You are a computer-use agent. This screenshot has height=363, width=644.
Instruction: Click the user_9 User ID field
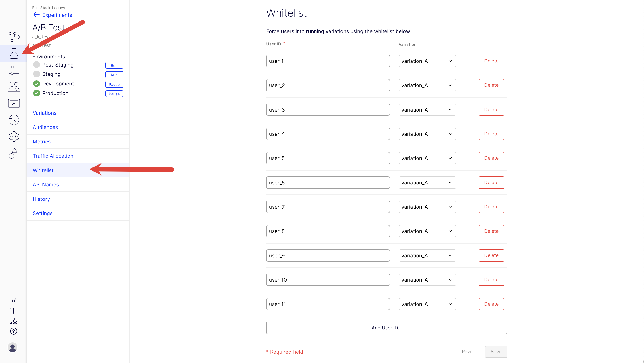tap(328, 255)
